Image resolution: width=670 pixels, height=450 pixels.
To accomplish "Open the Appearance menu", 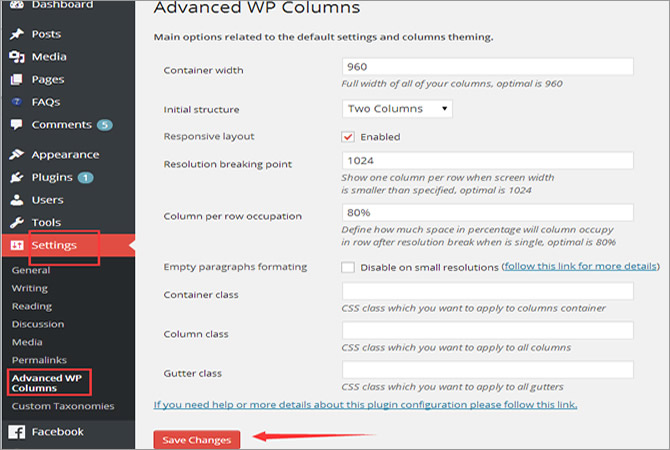I will coord(65,155).
